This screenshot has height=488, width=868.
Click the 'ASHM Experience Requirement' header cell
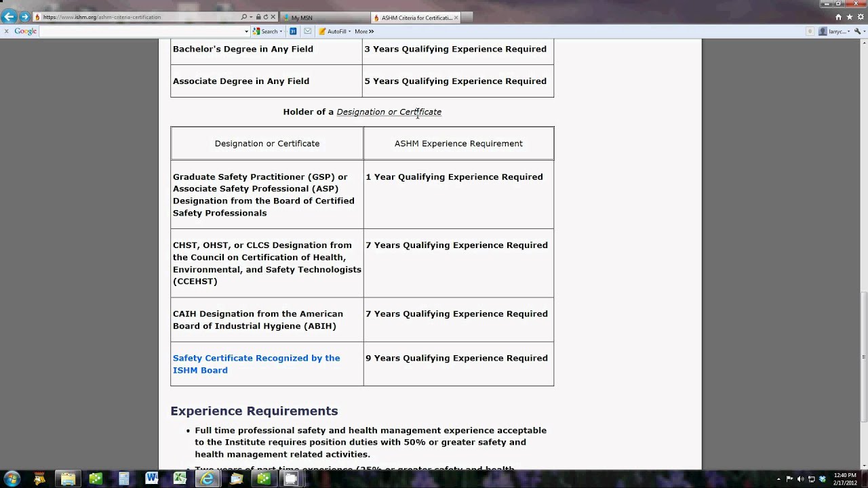pyautogui.click(x=458, y=144)
